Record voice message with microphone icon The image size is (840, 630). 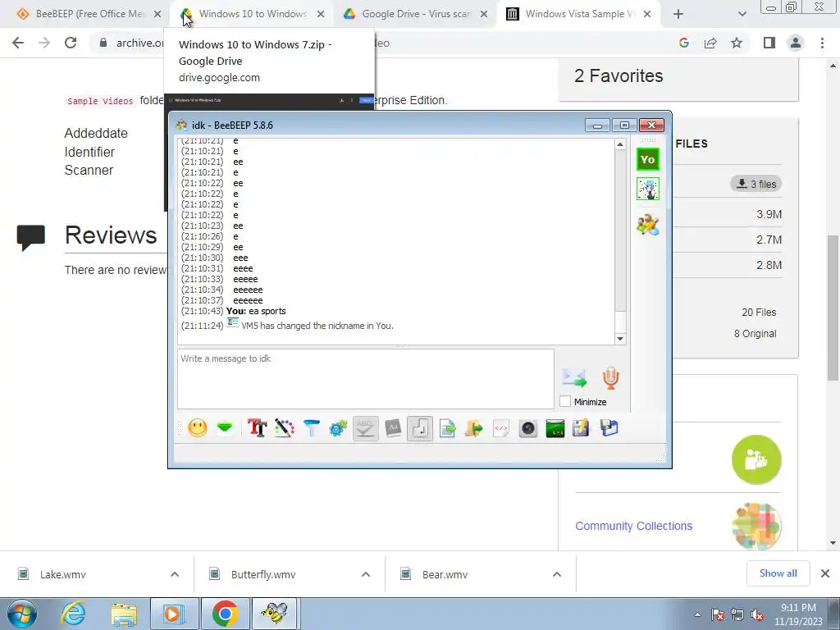click(x=610, y=377)
